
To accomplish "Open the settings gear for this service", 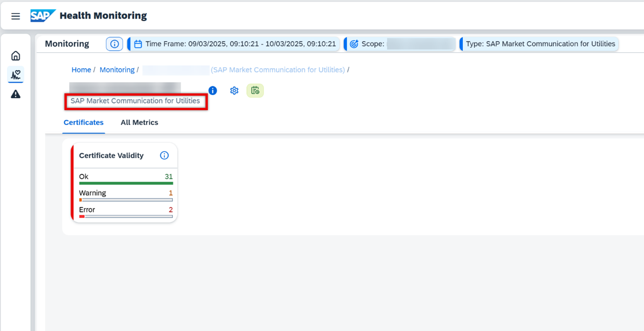I will coord(234,91).
